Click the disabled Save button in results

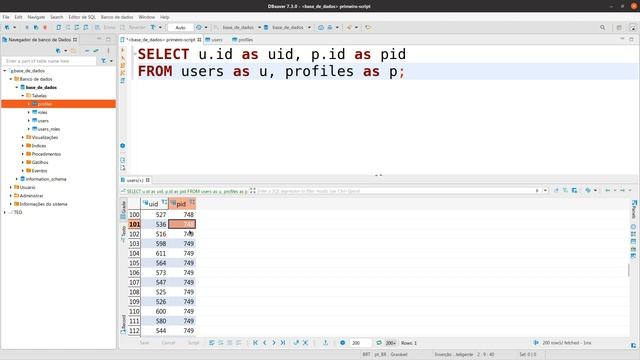pos(144,343)
